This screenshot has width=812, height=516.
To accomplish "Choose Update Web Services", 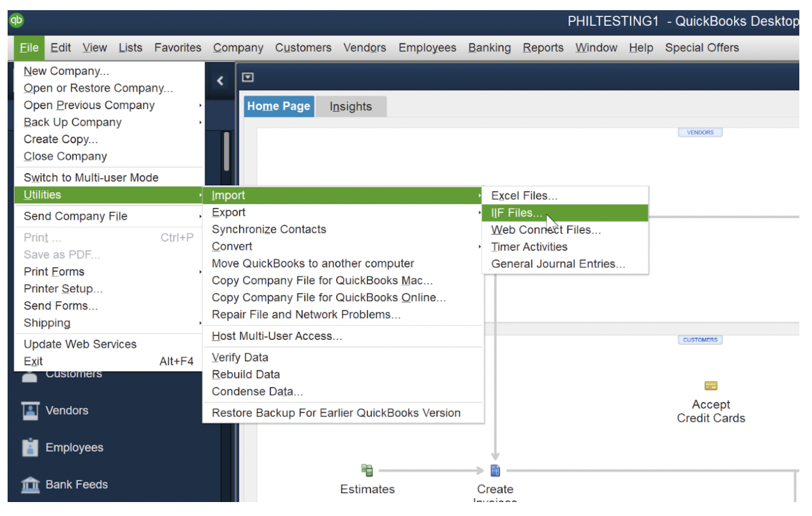I will 109,344.
